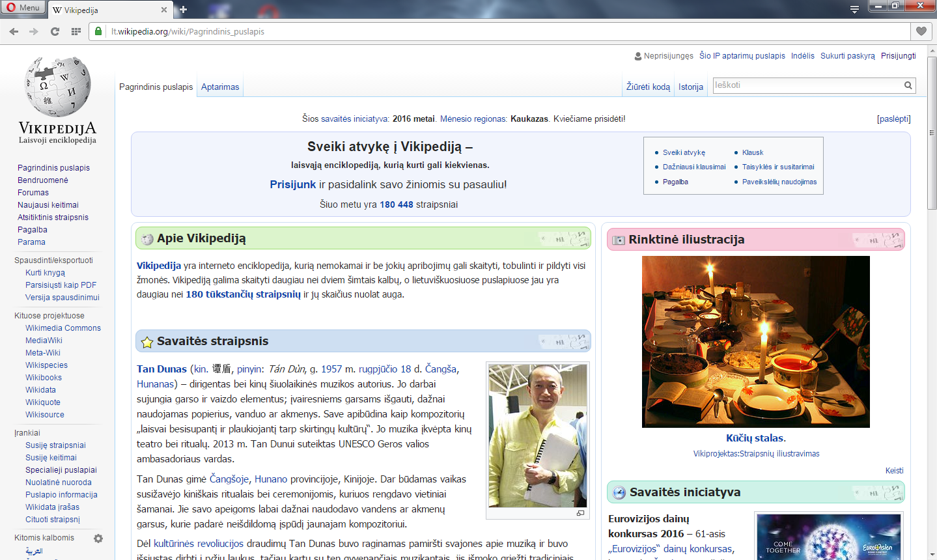The image size is (937, 560).
Task: Switch to Pagrindinis puslapis tab
Action: [x=156, y=87]
